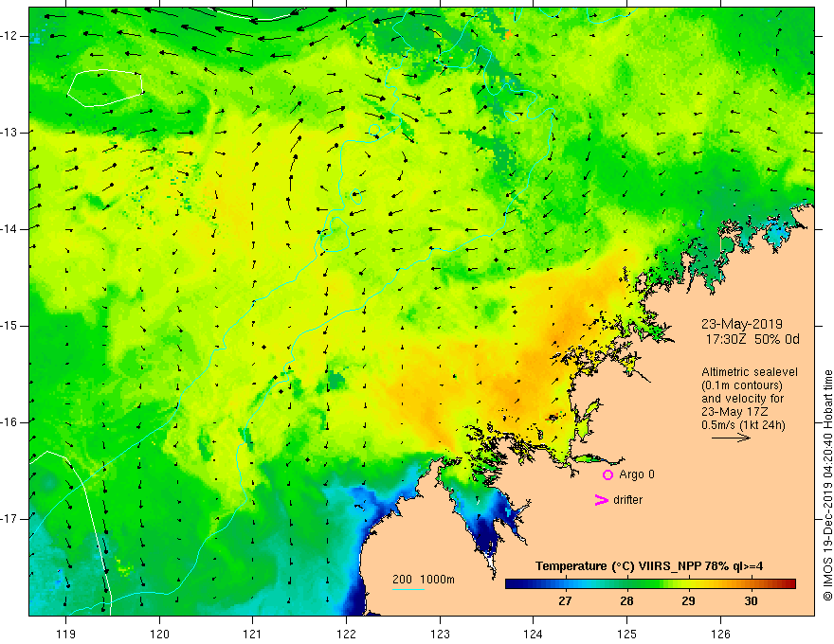Click the longitude label 126
This screenshot has height=644, width=834.
[x=720, y=634]
